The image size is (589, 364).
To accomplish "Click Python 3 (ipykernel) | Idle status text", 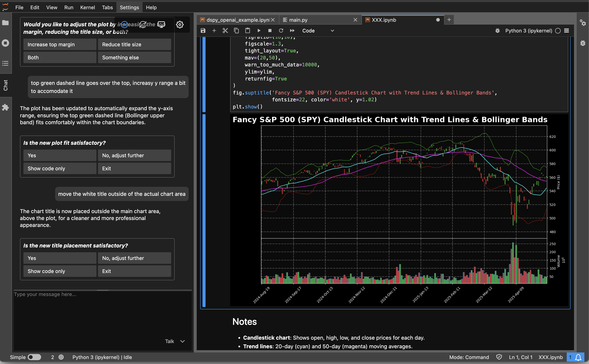I will [102, 357].
